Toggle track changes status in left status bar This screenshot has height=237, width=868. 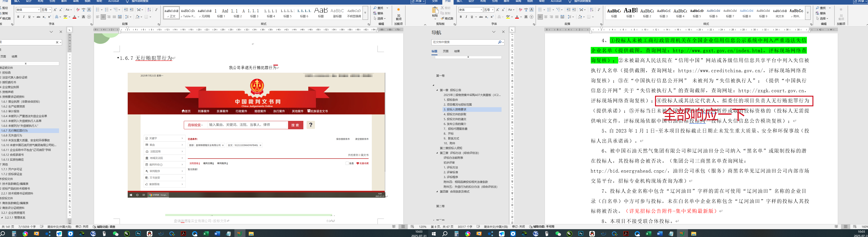(82, 227)
